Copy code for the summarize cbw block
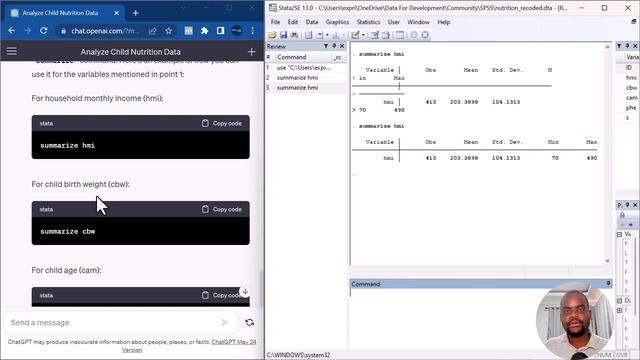Screen dimensions: 640x360 point(222,209)
